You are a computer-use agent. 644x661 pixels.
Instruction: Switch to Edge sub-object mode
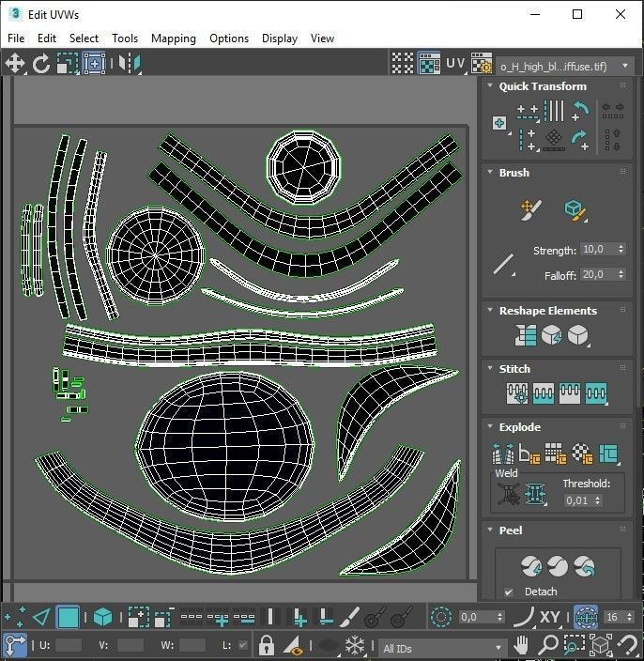41,618
